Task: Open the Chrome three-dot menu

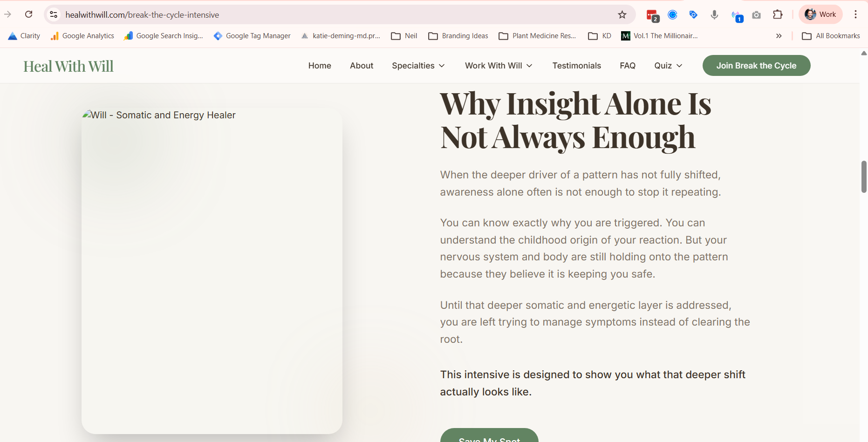Action: tap(855, 14)
